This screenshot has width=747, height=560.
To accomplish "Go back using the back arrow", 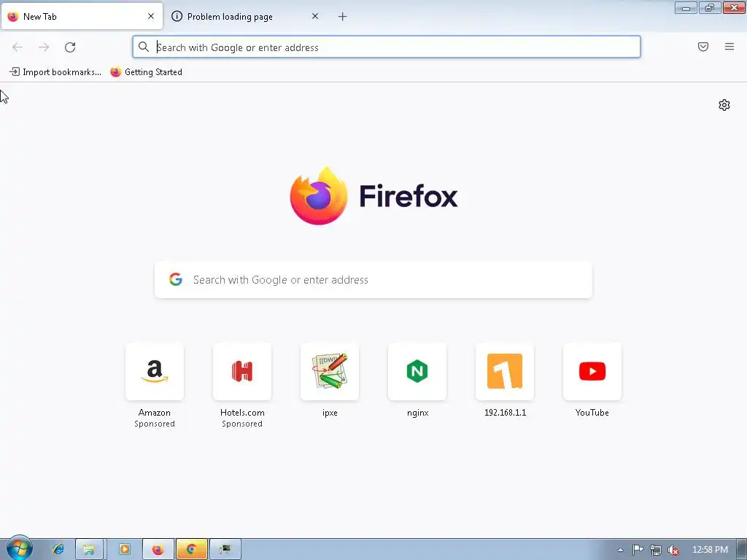I will pyautogui.click(x=18, y=47).
